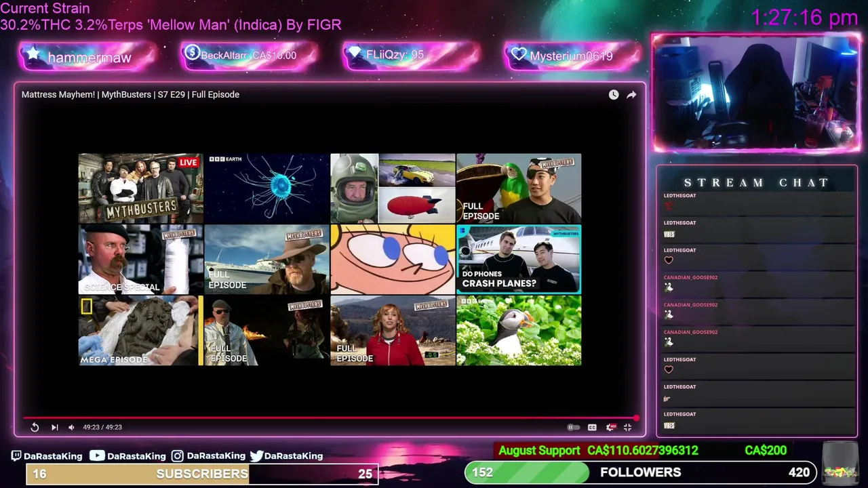Turn on closed captions (CC)
Image resolution: width=868 pixels, height=488 pixels.
tap(592, 427)
